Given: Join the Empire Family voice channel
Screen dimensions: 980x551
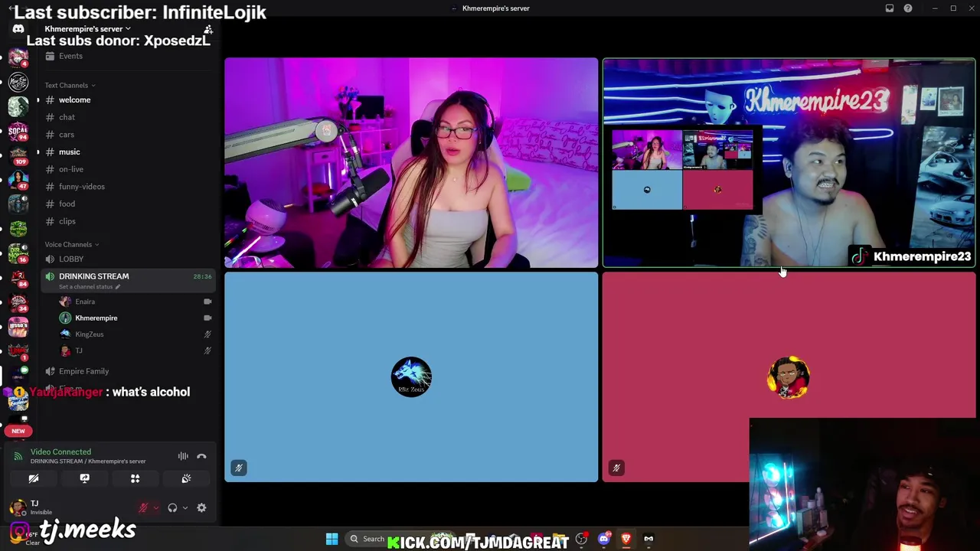Looking at the screenshot, I should (128, 371).
